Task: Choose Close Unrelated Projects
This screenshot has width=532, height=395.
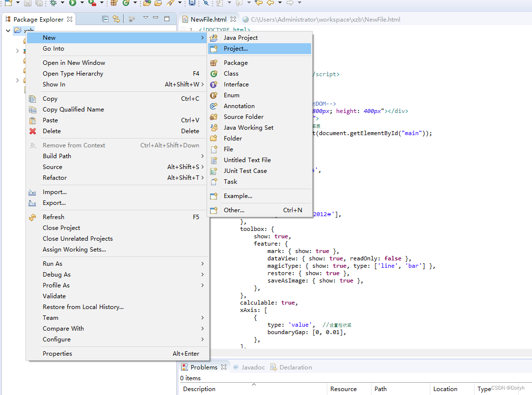Action: [118, 239]
